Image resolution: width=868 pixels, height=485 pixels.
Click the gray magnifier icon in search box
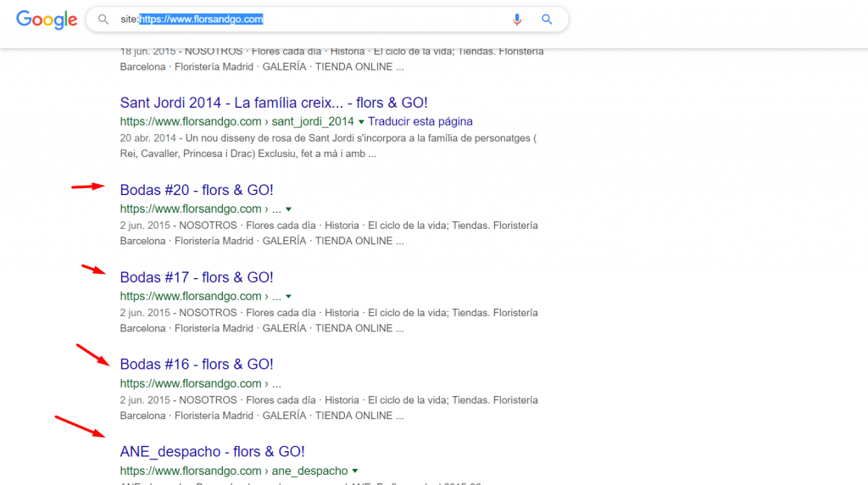[x=103, y=20]
